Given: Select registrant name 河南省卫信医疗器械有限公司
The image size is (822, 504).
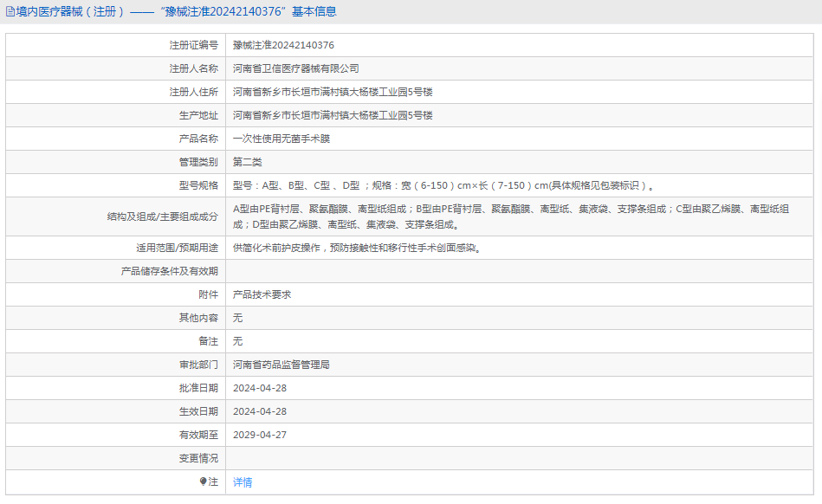Looking at the screenshot, I should coord(295,68).
